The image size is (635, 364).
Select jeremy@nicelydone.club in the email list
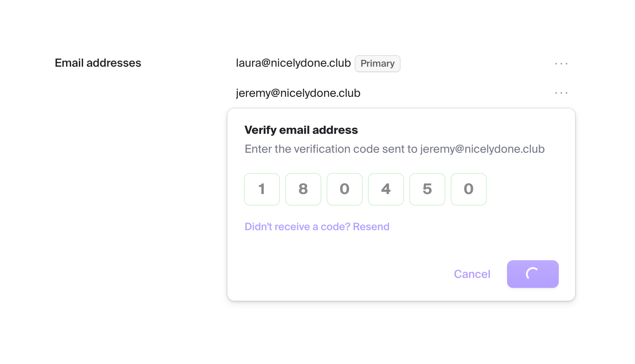(298, 93)
